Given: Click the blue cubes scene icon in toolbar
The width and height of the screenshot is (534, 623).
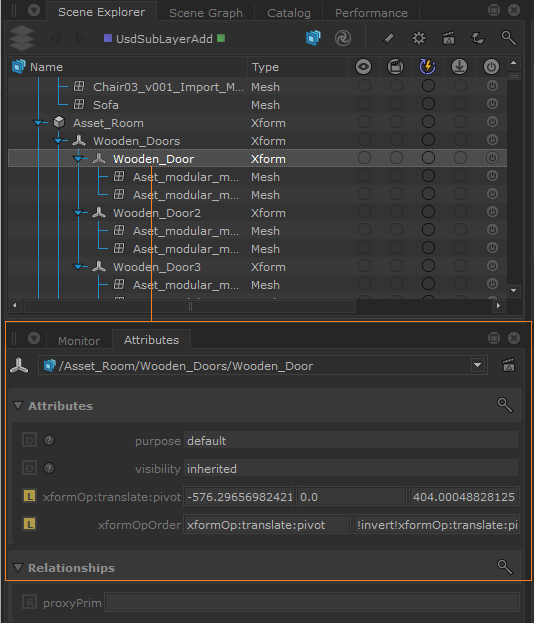Looking at the screenshot, I should pyautogui.click(x=313, y=38).
